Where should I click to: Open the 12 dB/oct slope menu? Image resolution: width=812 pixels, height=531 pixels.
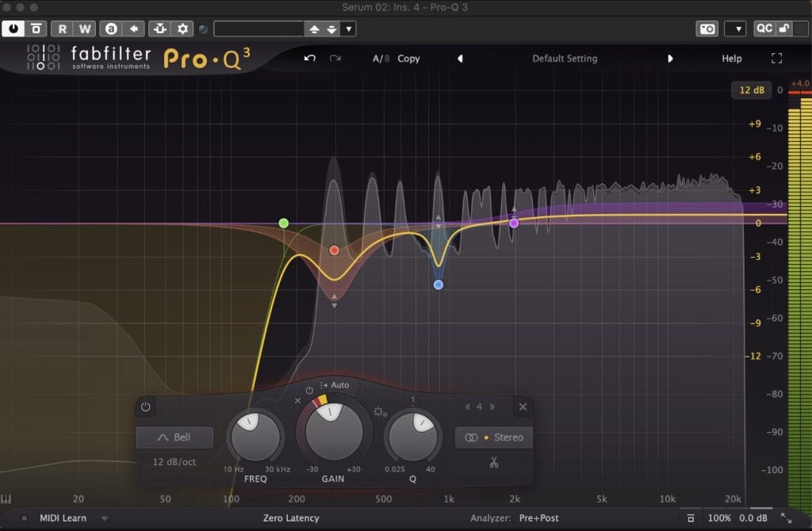[174, 460]
